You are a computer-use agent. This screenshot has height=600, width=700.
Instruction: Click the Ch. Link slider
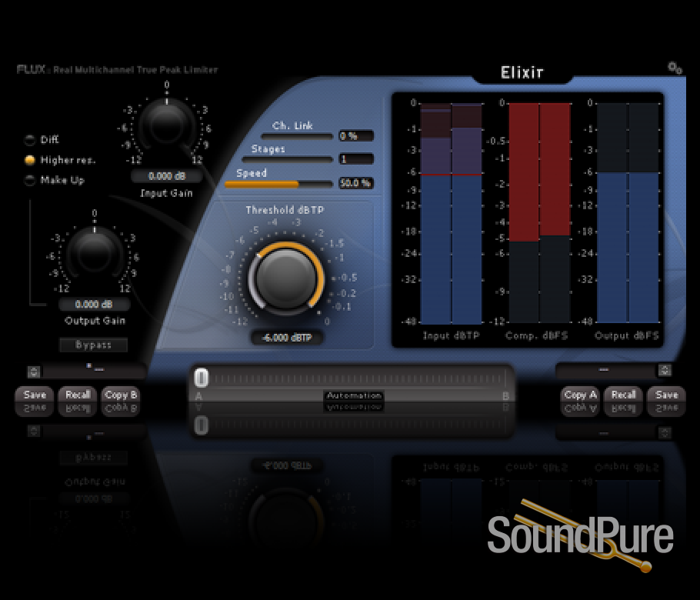[297, 136]
